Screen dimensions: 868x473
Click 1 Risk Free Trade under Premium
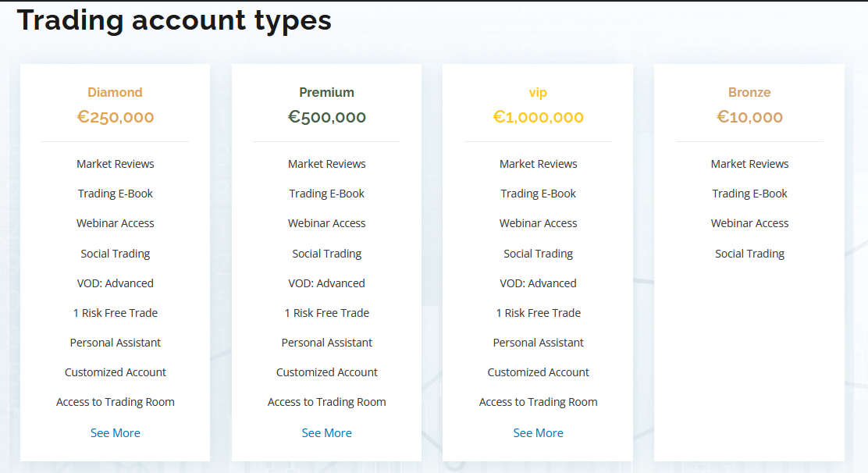[x=326, y=313]
